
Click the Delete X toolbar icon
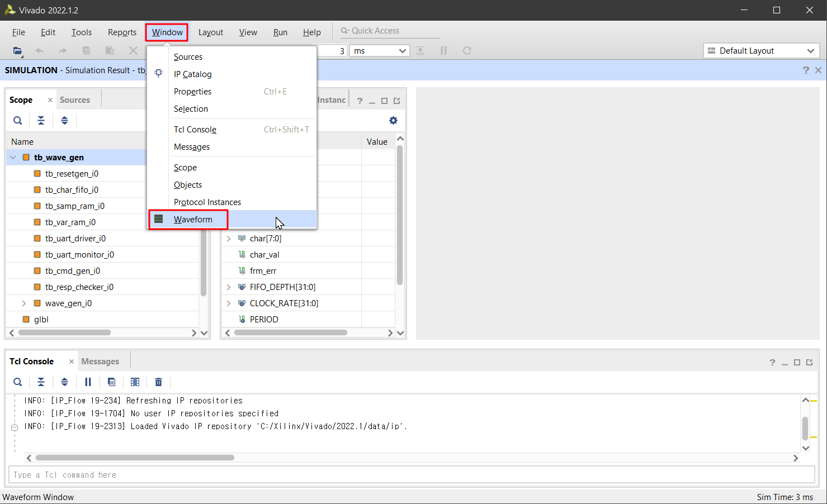click(133, 51)
